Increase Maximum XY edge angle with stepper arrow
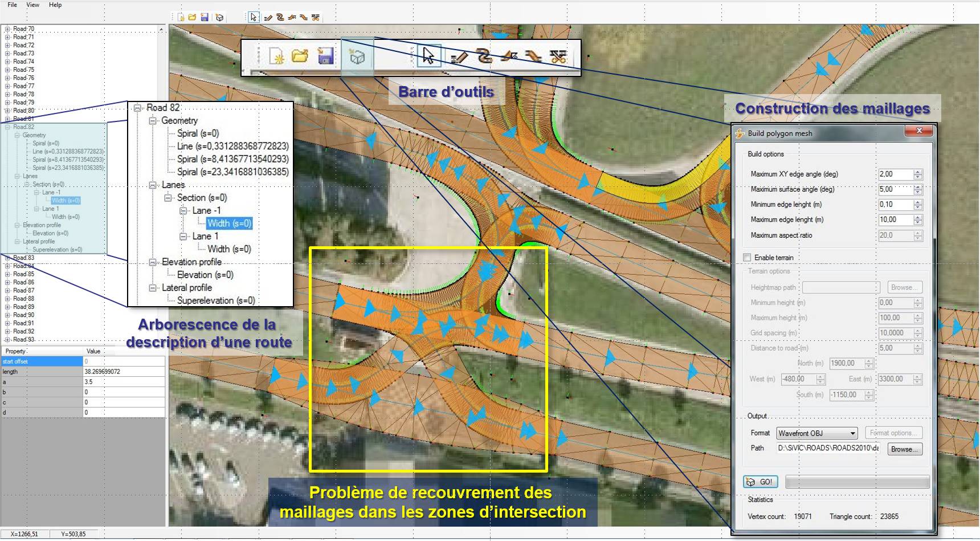 point(917,172)
